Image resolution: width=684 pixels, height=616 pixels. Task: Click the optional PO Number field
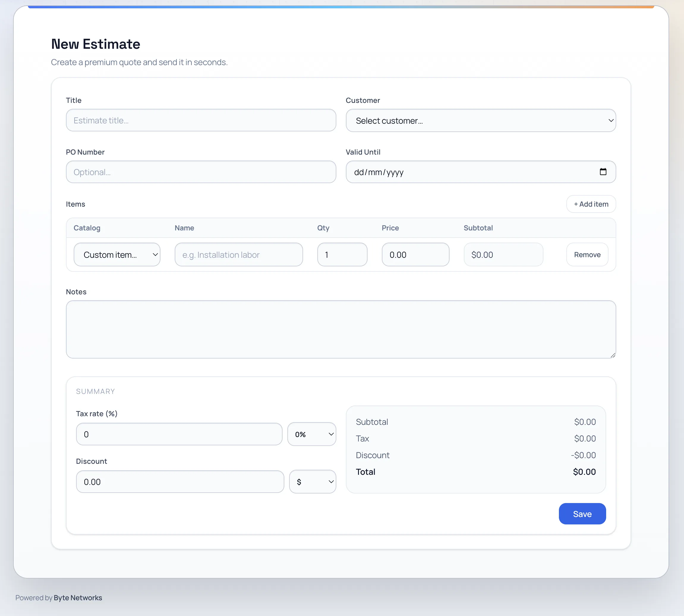[x=201, y=172]
